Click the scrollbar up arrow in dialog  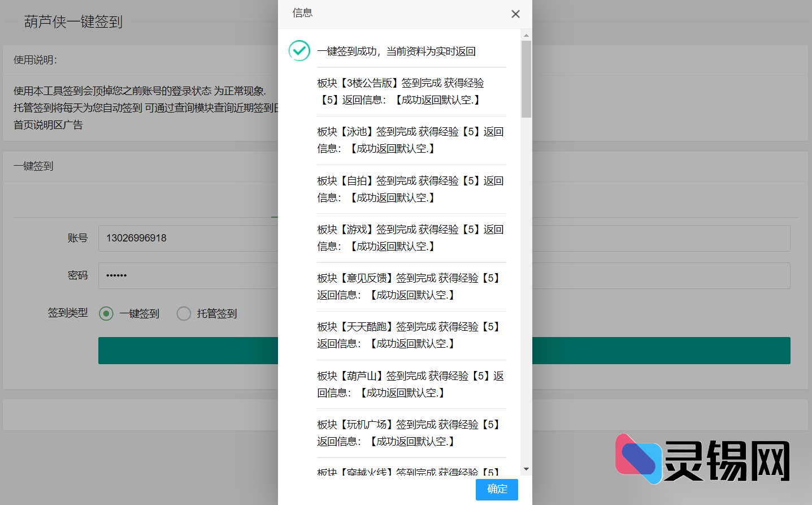(526, 34)
